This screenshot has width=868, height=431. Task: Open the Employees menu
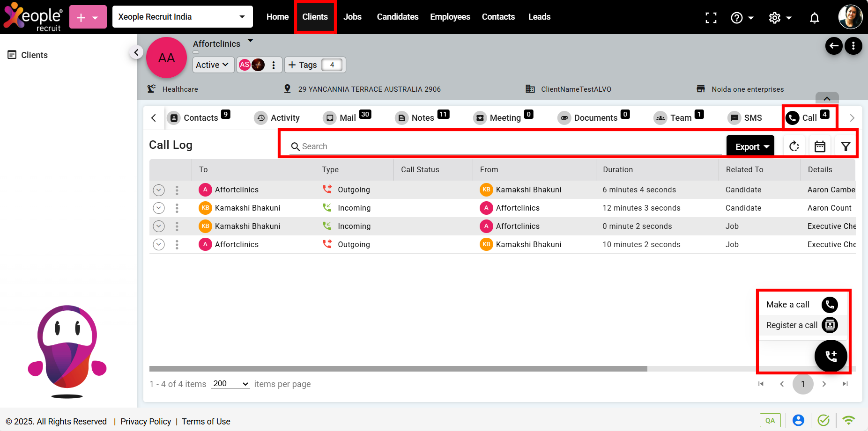point(450,17)
